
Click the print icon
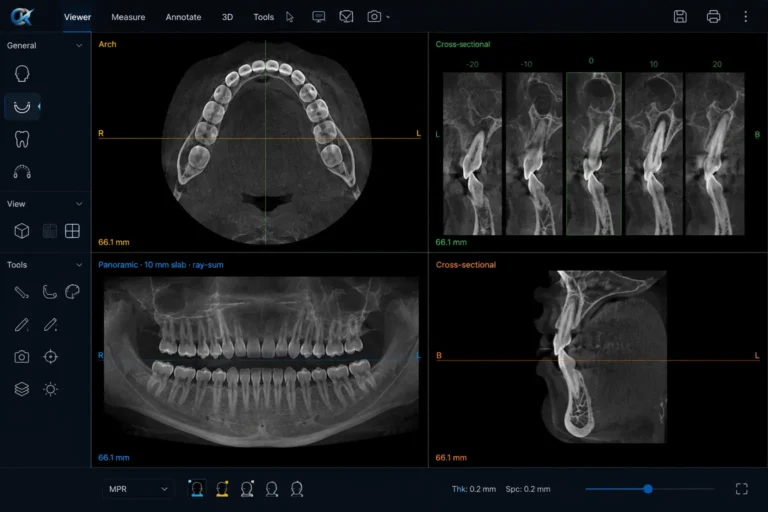click(713, 17)
